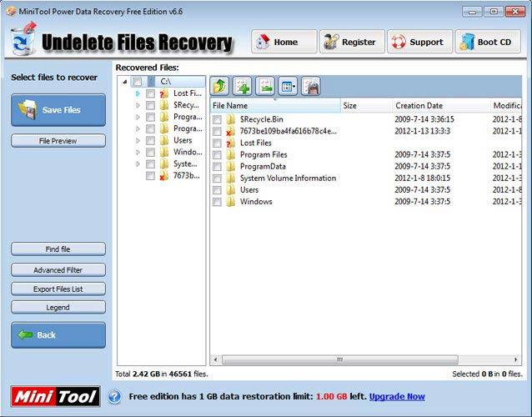Click the Upgrade Now link
This screenshot has width=532, height=417.
pyautogui.click(x=397, y=396)
